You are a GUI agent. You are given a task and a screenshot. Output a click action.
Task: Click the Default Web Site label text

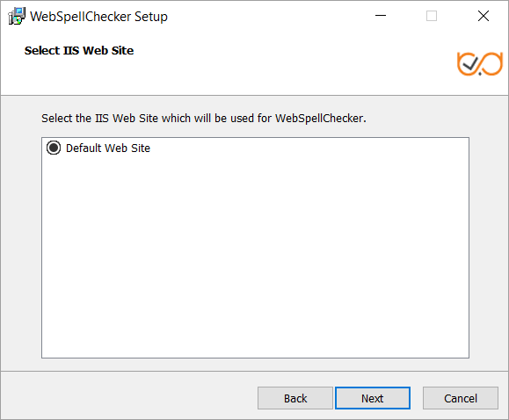click(x=108, y=148)
